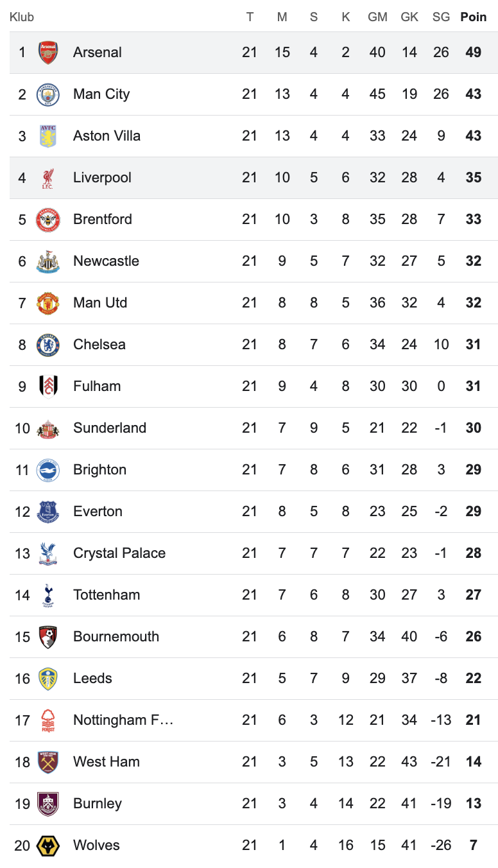Click the West Ham crest
Screen dimensions: 498x868
[x=48, y=762]
